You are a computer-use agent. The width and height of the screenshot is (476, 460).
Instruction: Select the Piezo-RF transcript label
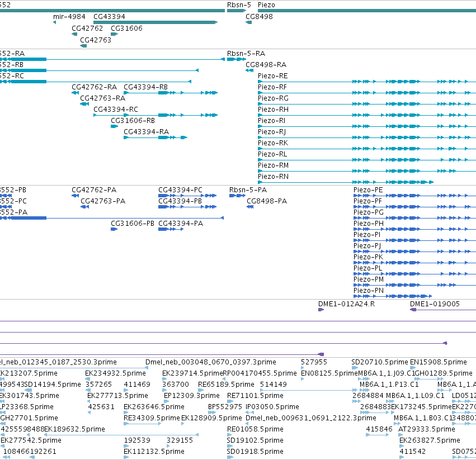272,87
